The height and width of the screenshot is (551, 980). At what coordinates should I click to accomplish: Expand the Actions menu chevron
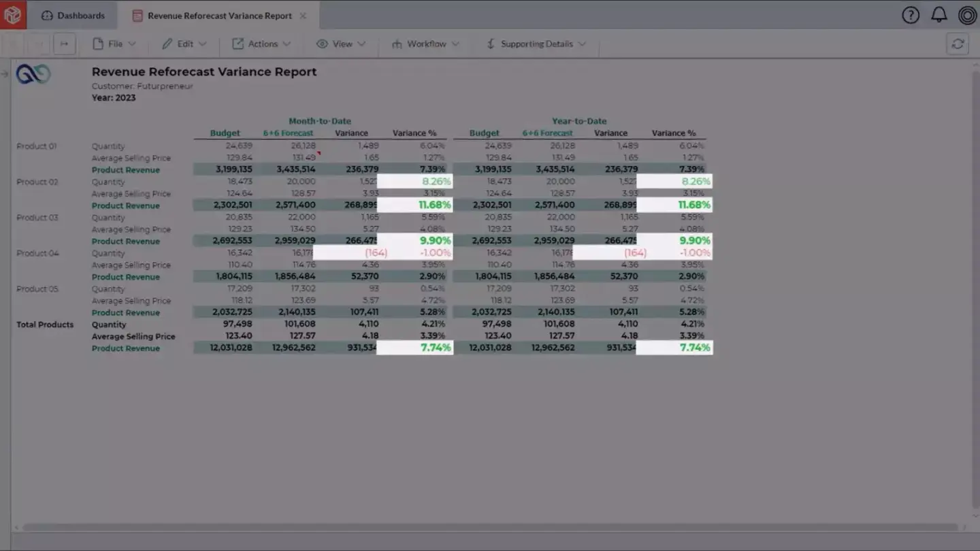pyautogui.click(x=287, y=44)
